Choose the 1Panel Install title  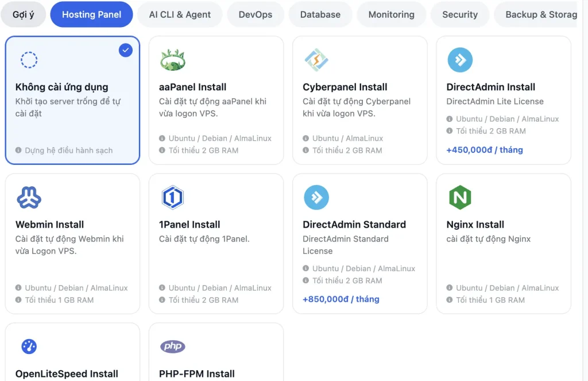(189, 225)
